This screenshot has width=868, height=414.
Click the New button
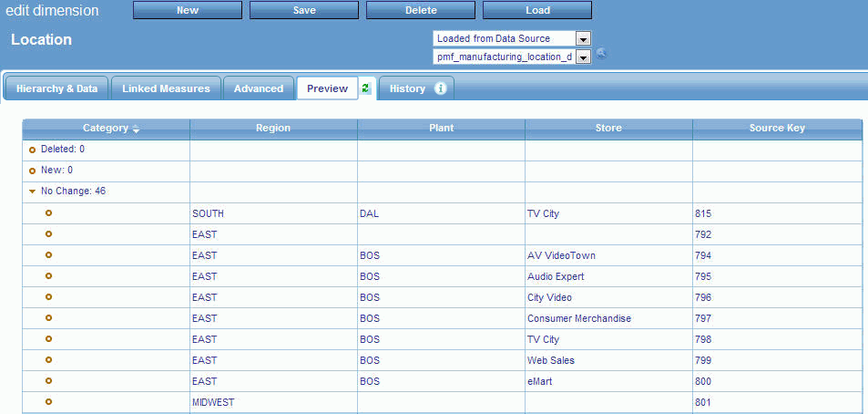pos(188,10)
